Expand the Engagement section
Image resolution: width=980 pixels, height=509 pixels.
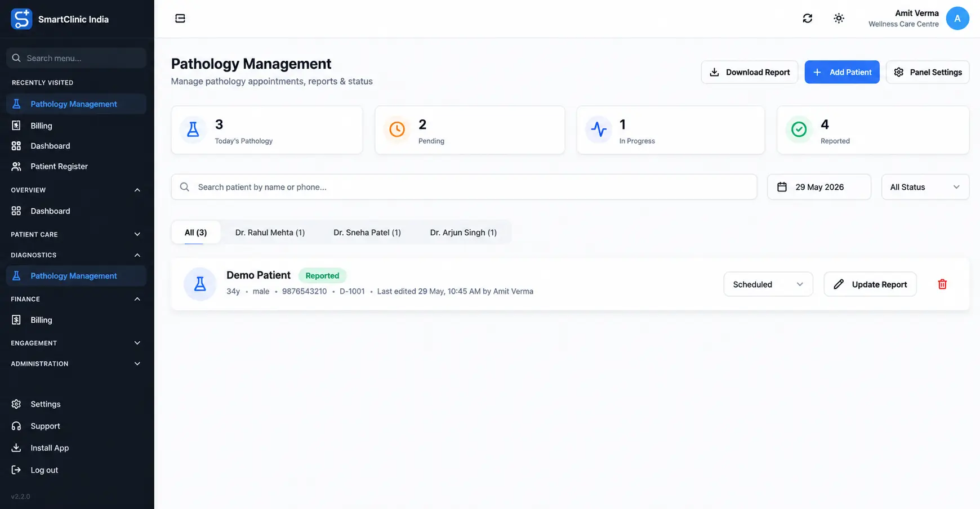76,343
